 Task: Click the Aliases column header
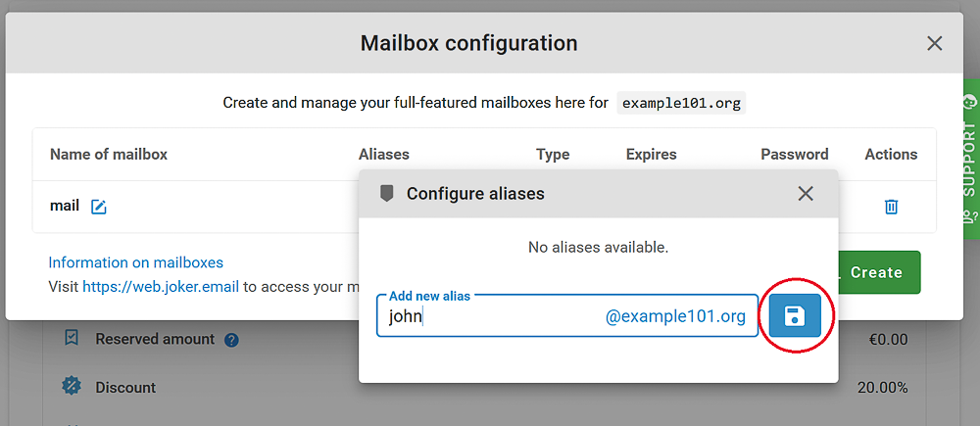[x=384, y=154]
